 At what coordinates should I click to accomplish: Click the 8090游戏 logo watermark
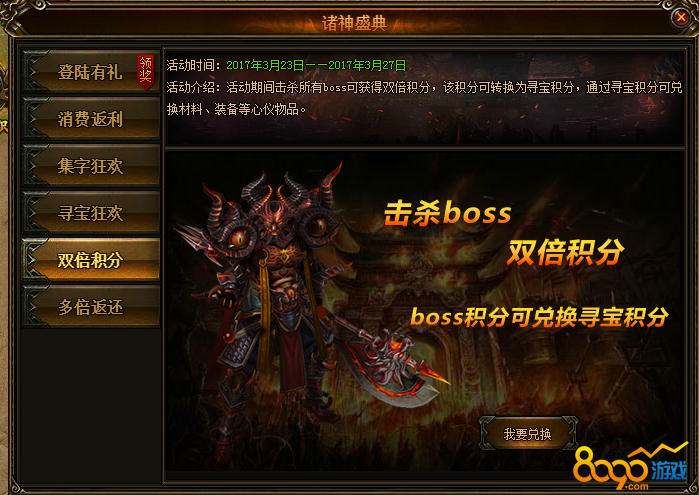[629, 466]
